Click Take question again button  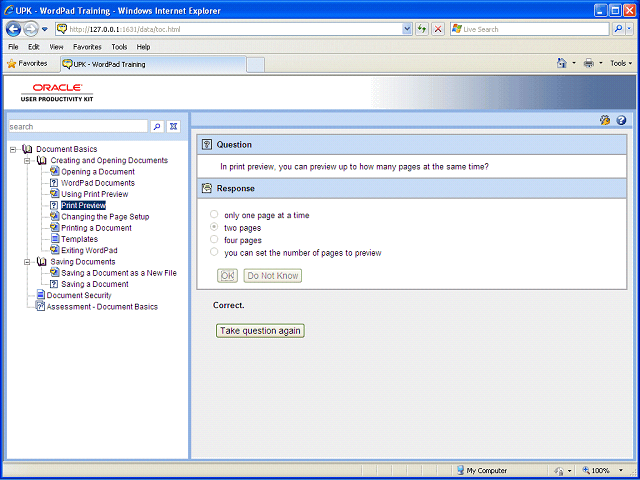260,331
